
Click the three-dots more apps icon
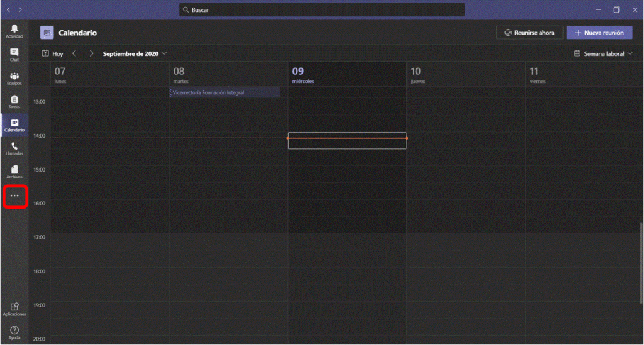14,196
